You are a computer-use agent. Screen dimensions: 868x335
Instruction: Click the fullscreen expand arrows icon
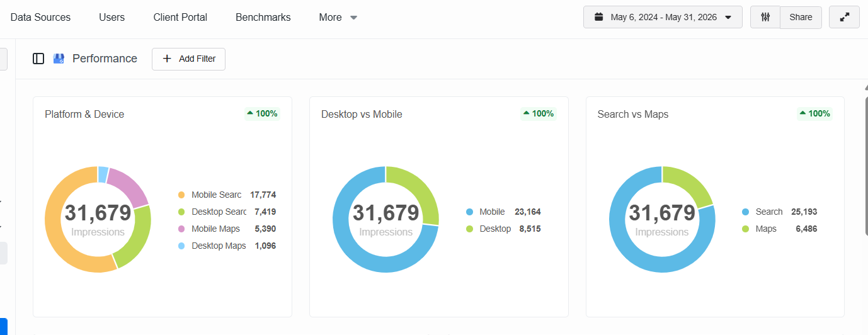[x=844, y=18]
